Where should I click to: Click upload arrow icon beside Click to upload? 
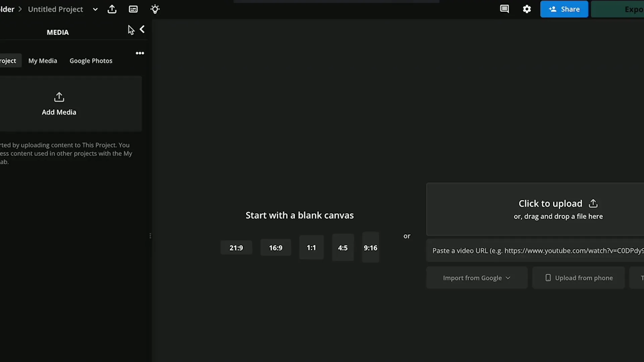pos(593,203)
